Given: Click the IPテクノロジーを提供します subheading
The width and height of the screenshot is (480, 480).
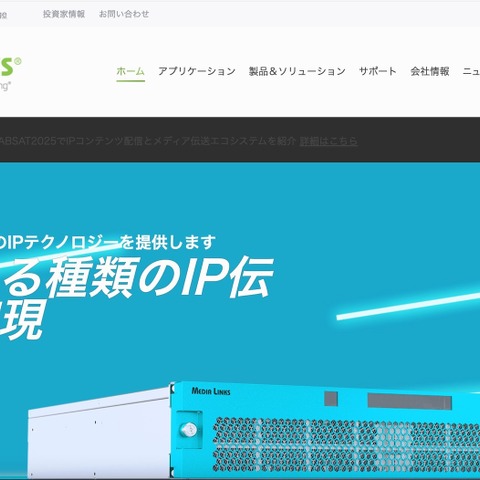Looking at the screenshot, I should pyautogui.click(x=107, y=242).
